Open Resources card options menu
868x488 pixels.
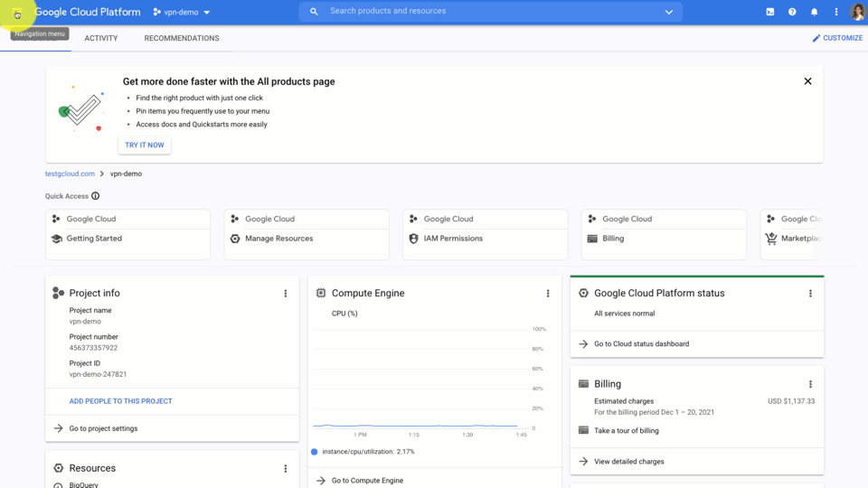286,469
